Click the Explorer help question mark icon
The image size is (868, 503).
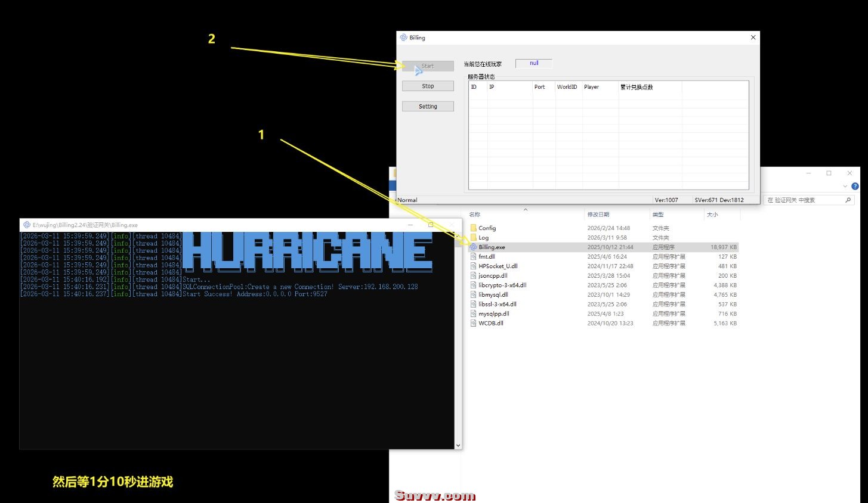[x=855, y=187]
